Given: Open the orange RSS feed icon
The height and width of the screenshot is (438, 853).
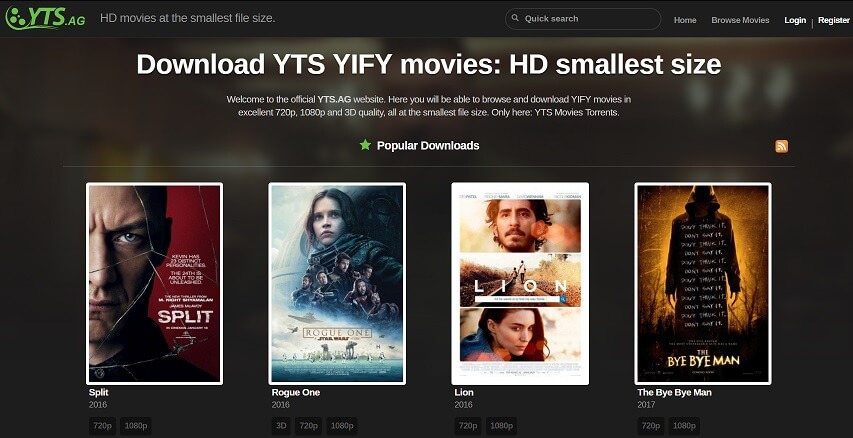Looking at the screenshot, I should [x=781, y=146].
